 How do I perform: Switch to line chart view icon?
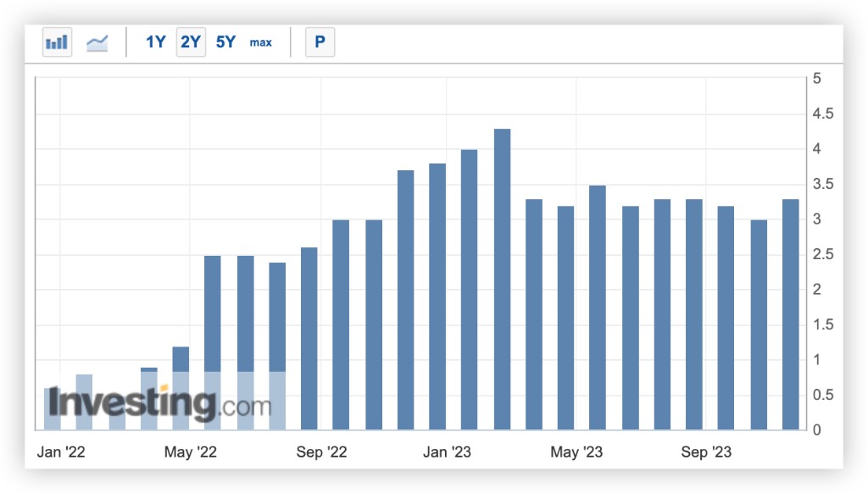[x=97, y=42]
